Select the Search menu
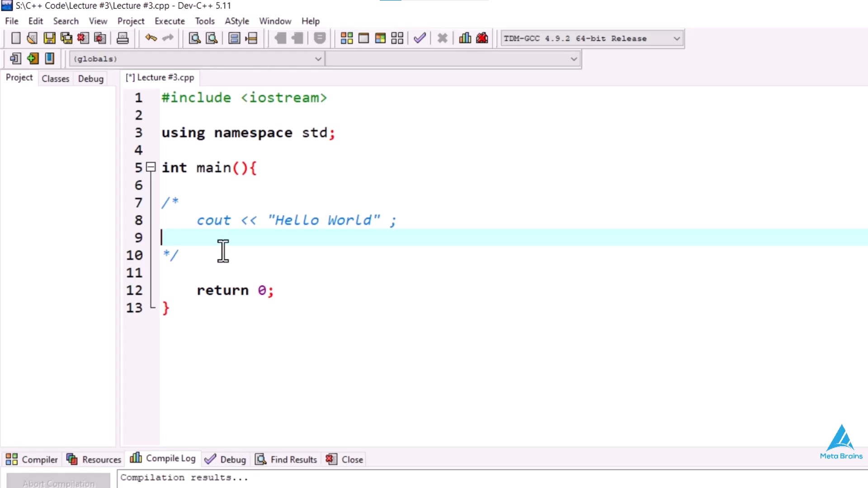Viewport: 868px width, 488px height. (x=66, y=21)
